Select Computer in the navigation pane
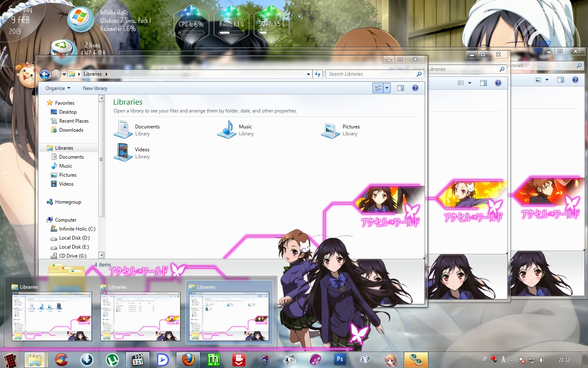 (x=65, y=220)
